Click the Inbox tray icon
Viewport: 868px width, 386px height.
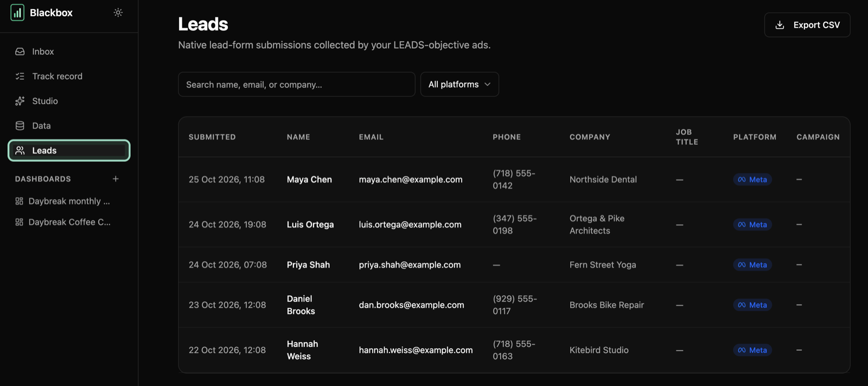pos(20,52)
